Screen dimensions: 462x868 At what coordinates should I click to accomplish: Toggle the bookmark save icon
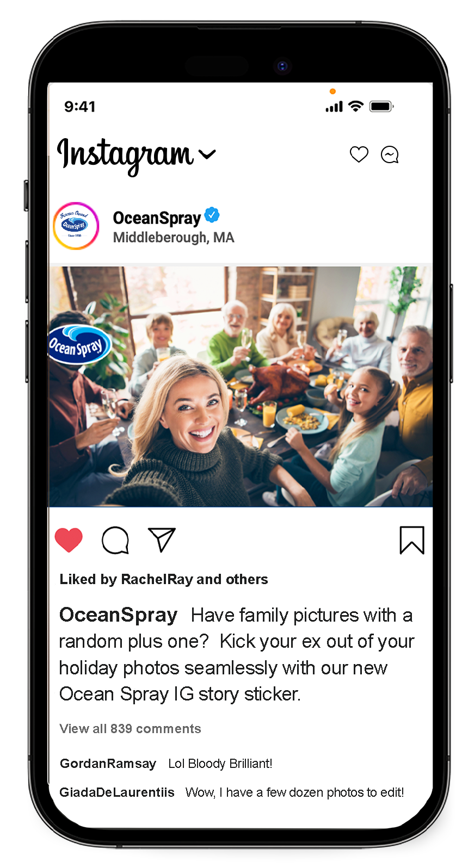click(412, 540)
